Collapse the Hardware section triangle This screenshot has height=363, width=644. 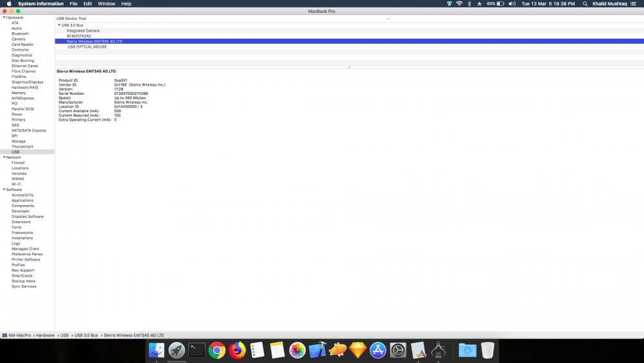(x=4, y=17)
